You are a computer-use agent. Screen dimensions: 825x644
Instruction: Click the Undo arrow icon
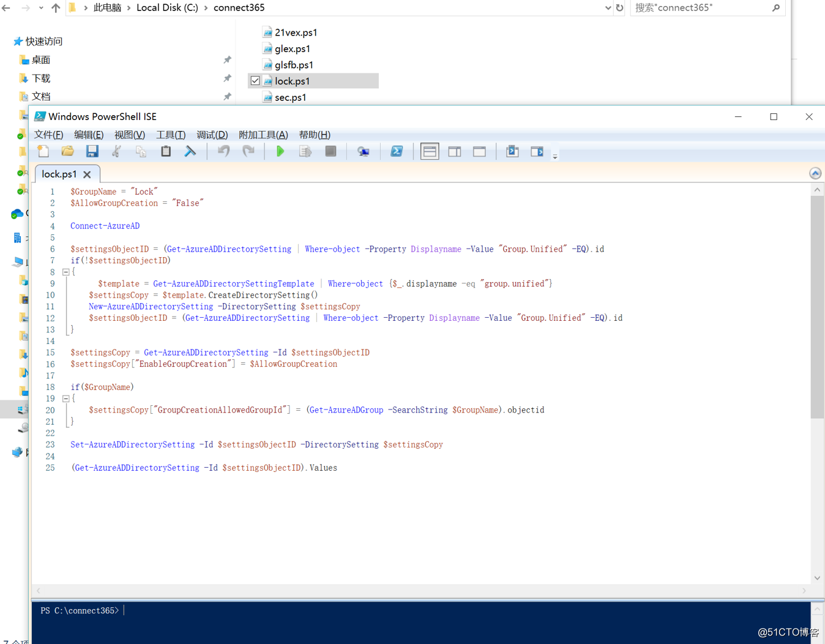click(223, 151)
